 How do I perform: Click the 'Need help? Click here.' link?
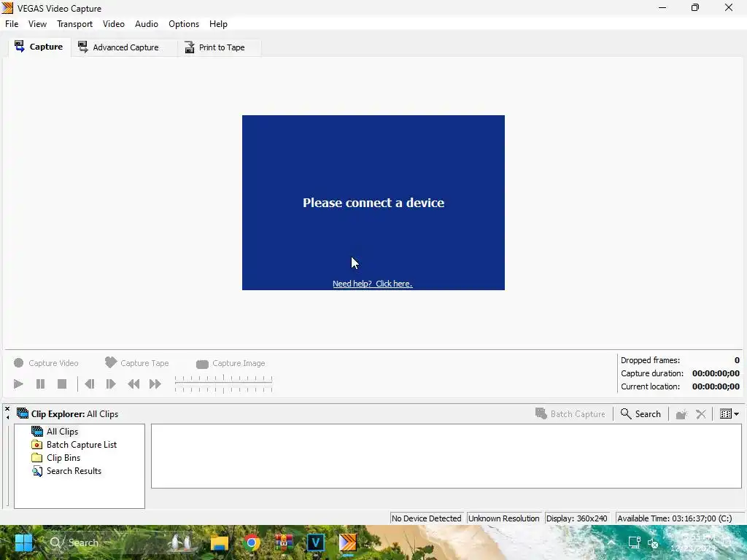pos(373,284)
